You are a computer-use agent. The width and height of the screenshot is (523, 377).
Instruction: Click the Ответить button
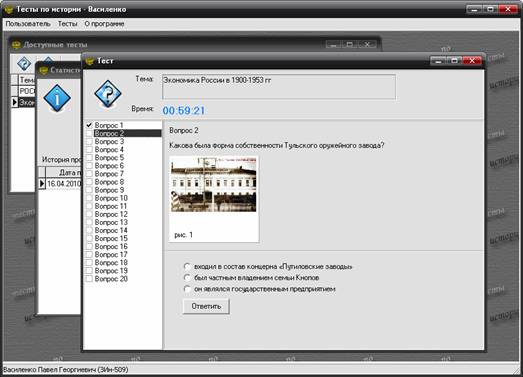[206, 306]
